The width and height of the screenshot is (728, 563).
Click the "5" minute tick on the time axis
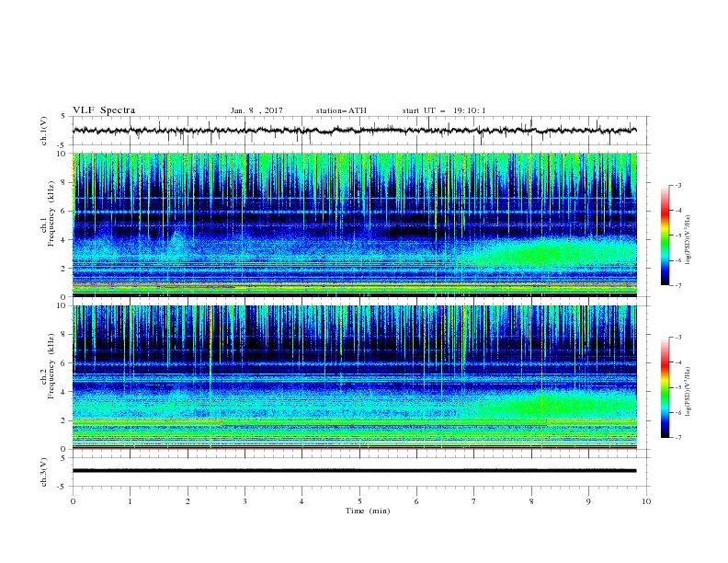[x=359, y=501]
